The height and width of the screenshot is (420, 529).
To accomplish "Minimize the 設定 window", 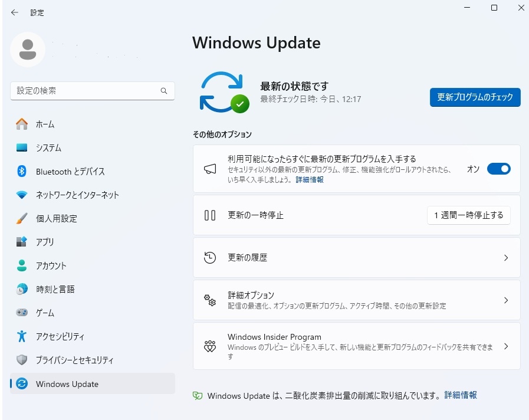I will click(x=467, y=8).
